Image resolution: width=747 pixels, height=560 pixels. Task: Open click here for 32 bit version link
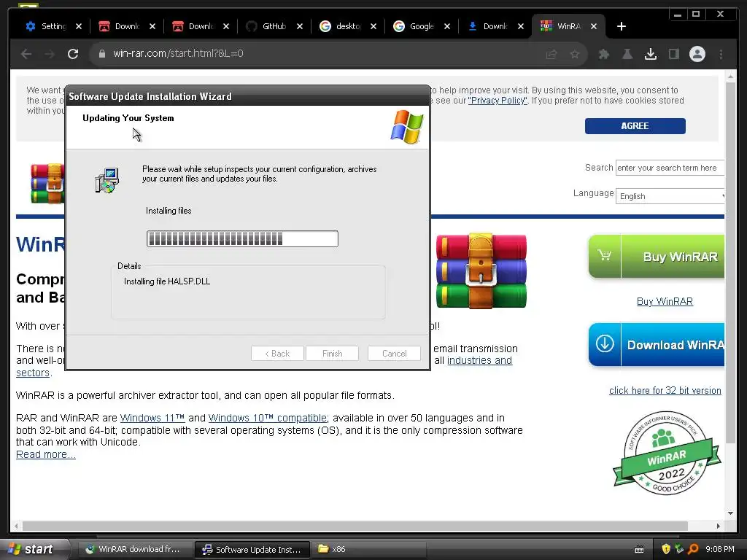click(x=665, y=391)
